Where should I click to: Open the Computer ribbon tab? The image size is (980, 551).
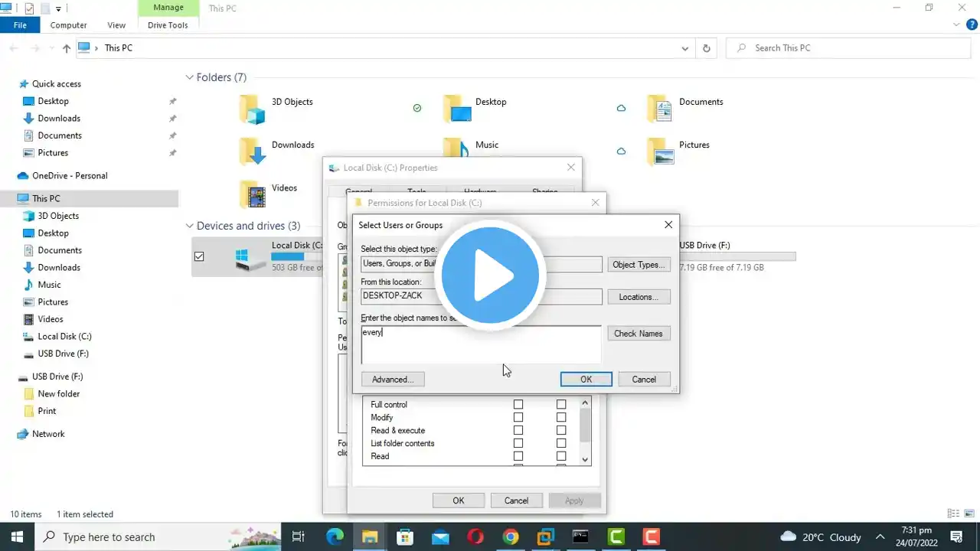point(68,25)
